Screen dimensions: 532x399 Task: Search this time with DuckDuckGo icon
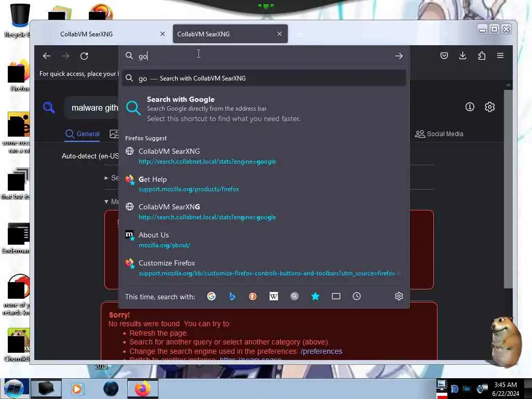coord(253,296)
